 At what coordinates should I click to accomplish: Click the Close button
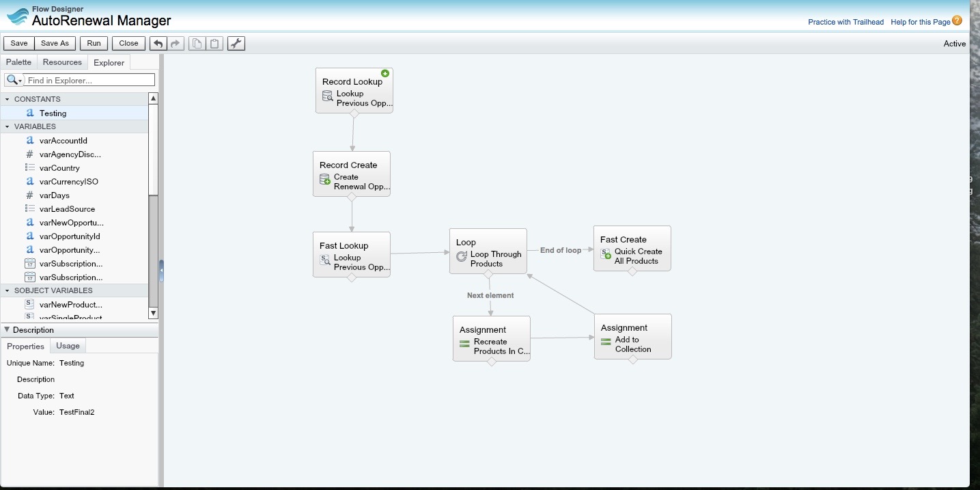click(x=129, y=43)
